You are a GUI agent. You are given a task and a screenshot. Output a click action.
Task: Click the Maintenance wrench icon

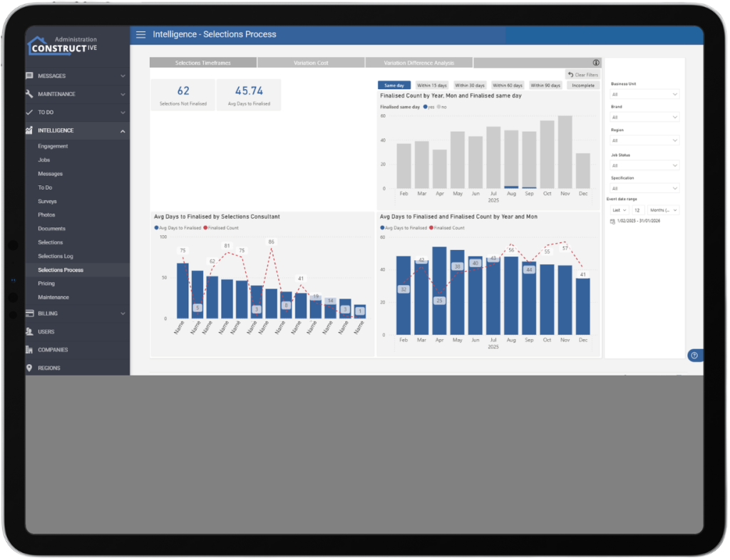pos(29,94)
